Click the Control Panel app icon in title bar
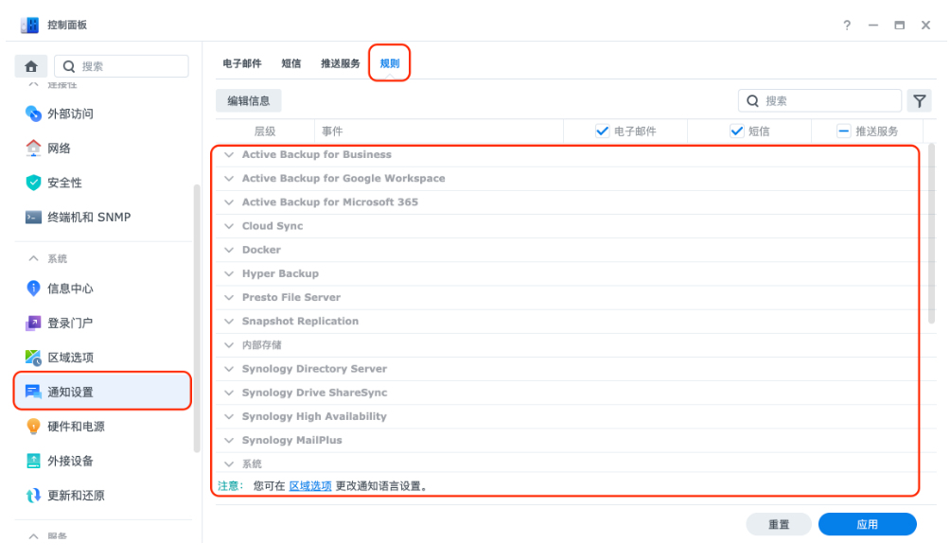 point(29,25)
